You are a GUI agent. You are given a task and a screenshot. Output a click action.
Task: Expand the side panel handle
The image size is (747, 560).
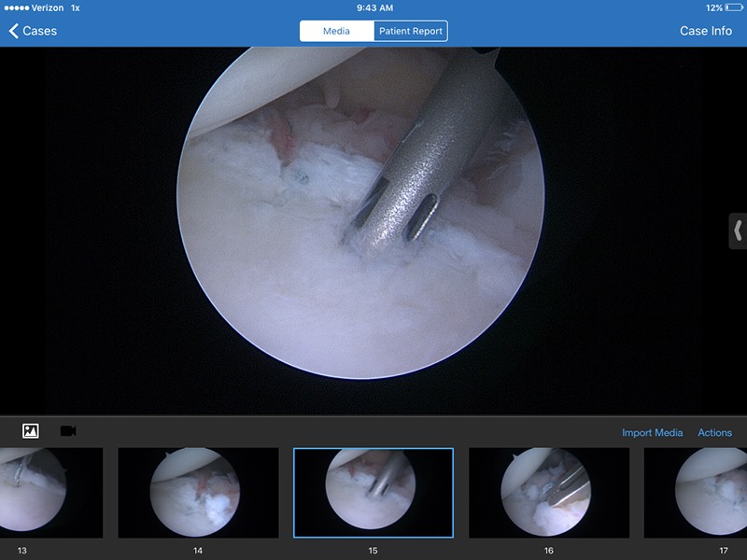pyautogui.click(x=738, y=231)
